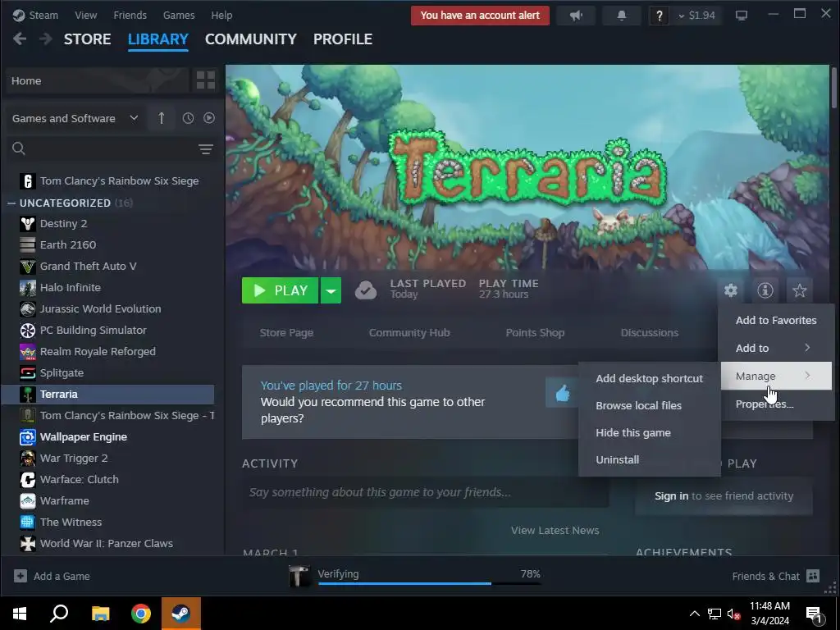The height and width of the screenshot is (630, 840).
Task: Click the Verifying progress bar
Action: point(430,583)
